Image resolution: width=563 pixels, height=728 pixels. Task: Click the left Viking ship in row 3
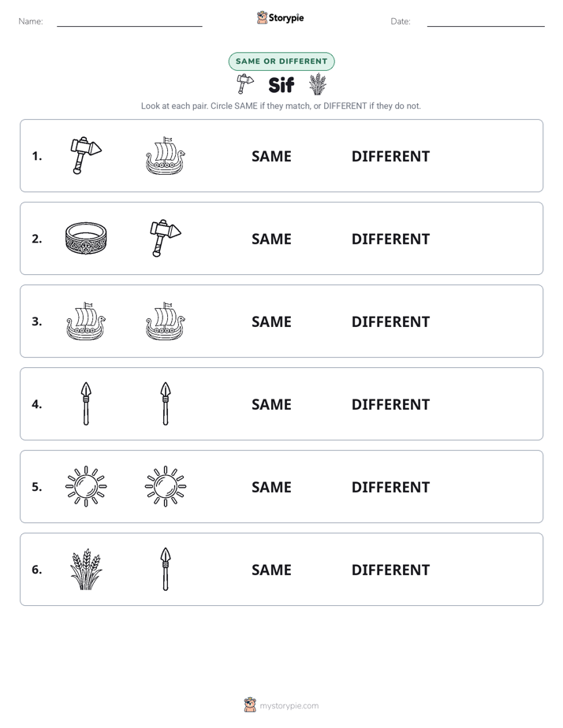tap(86, 321)
